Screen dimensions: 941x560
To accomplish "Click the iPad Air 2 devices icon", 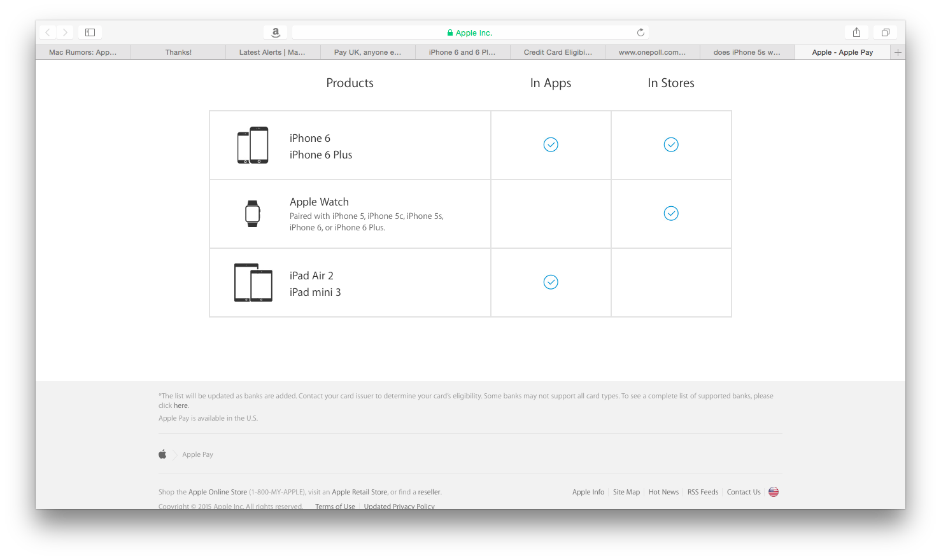I will [253, 283].
